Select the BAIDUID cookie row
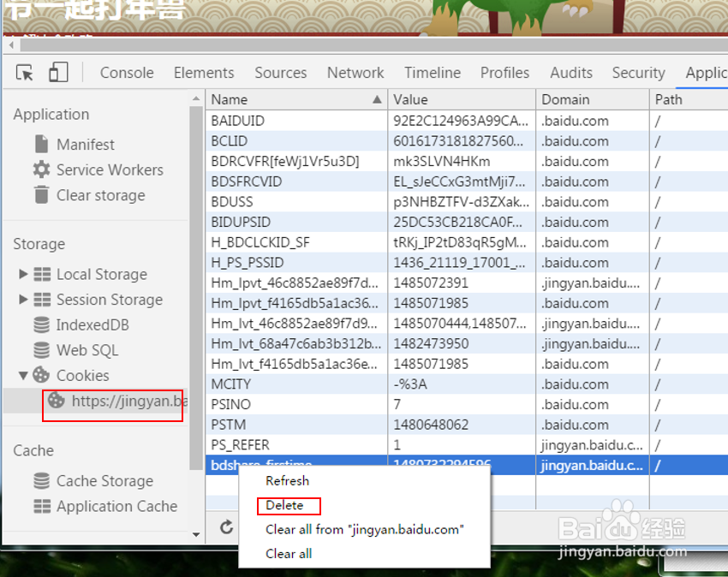728x577 pixels. point(467,121)
